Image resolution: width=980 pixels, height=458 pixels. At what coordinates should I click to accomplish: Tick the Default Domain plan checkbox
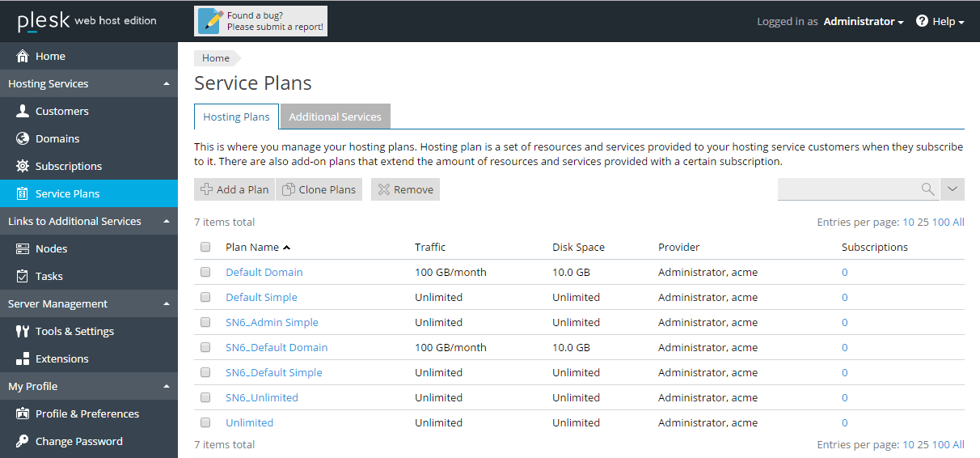tap(205, 272)
